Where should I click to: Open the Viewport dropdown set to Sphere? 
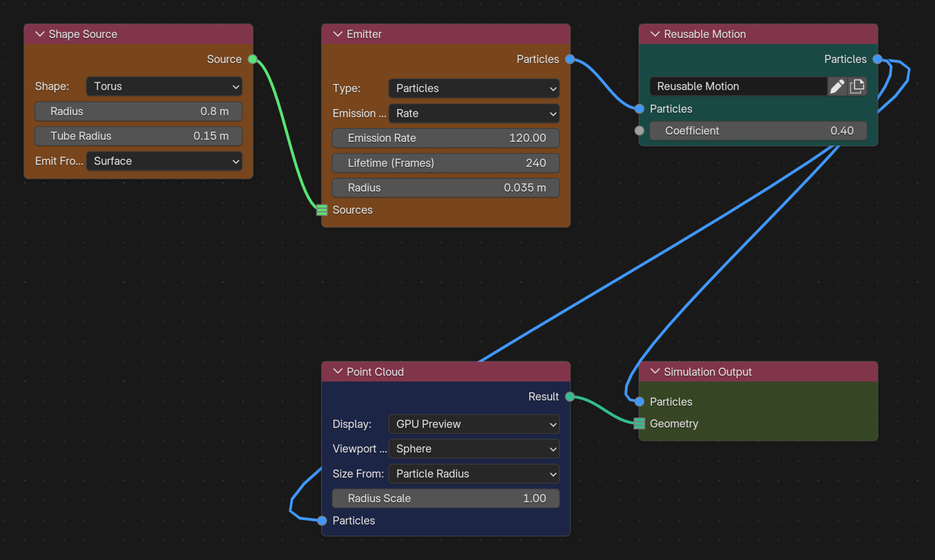tap(474, 449)
